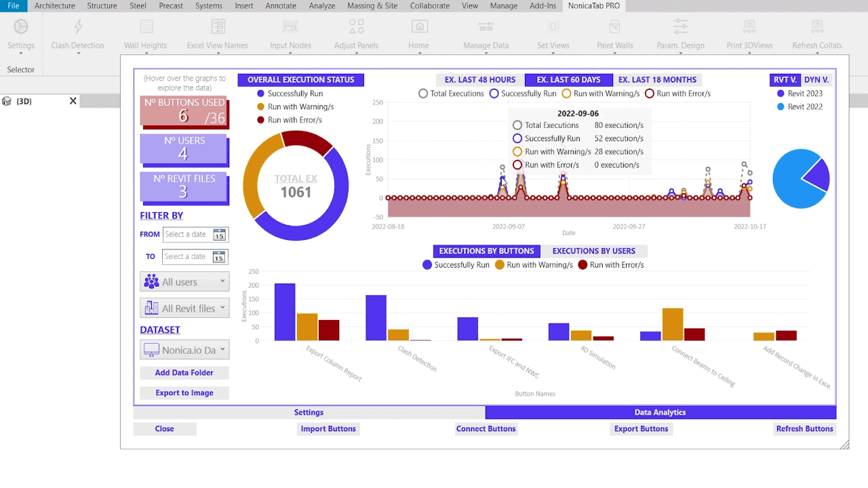Click the users group icon in All users
868x488 pixels.
click(151, 282)
